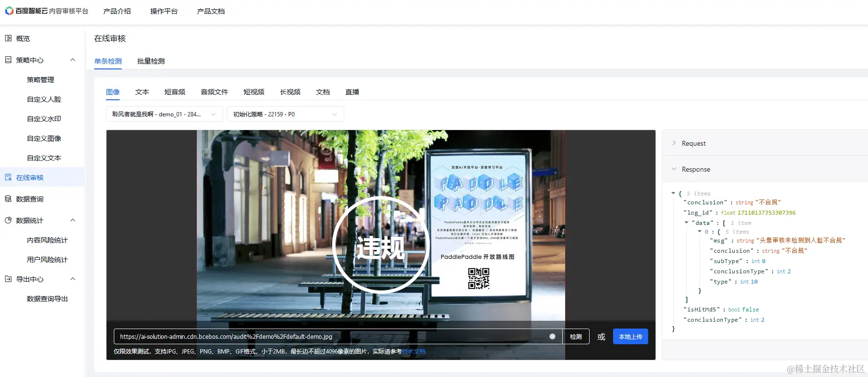
Task: Select the 直播 content type tab
Action: (352, 92)
